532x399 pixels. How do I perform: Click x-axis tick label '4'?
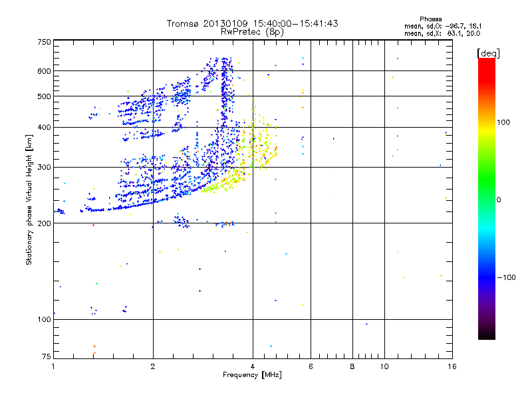[253, 366]
